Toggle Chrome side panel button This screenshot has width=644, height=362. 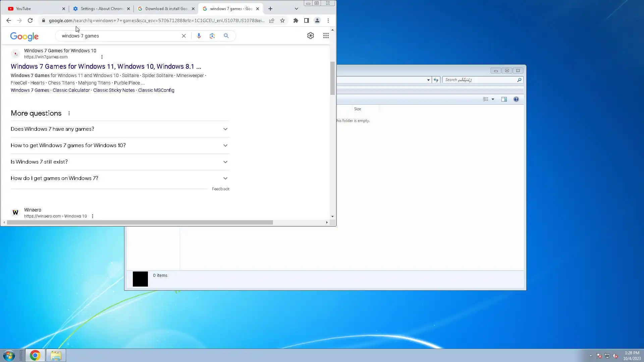[x=306, y=20]
